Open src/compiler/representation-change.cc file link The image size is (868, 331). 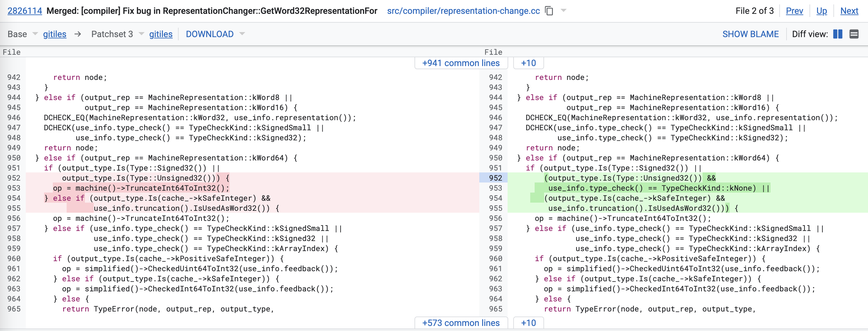click(463, 11)
